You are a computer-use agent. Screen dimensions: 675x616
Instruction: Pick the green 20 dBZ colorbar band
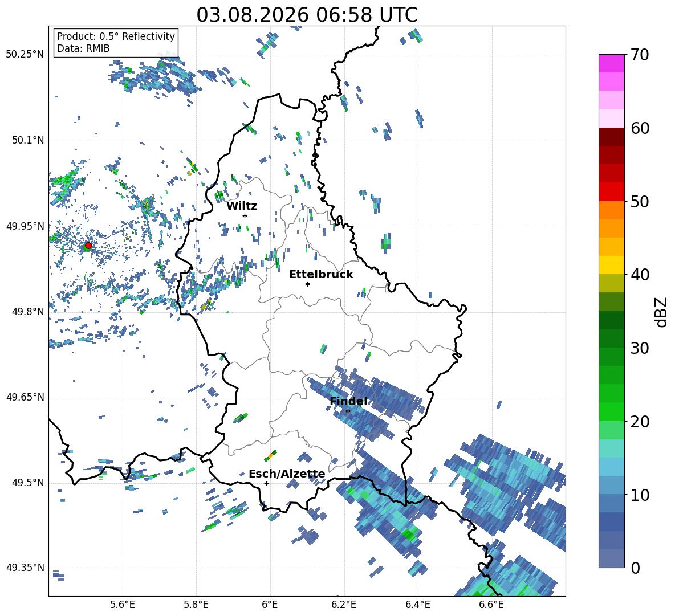(x=611, y=411)
